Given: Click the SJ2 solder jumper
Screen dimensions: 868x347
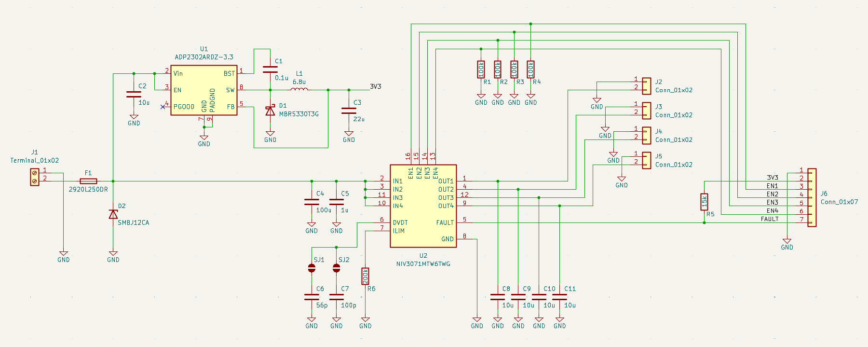Looking at the screenshot, I should pos(336,268).
